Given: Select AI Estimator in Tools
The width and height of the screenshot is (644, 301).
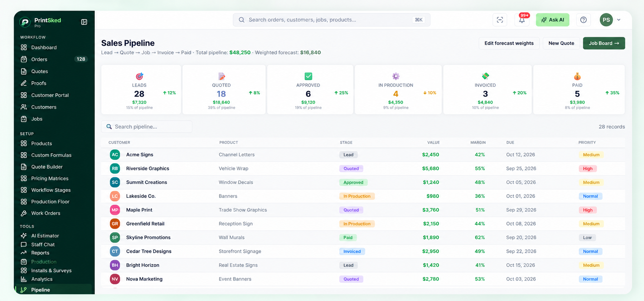Looking at the screenshot, I should tap(45, 236).
